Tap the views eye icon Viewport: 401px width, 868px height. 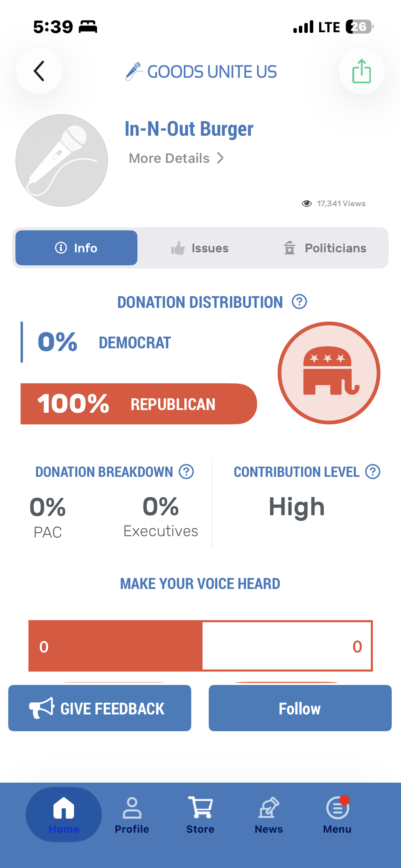pos(307,204)
